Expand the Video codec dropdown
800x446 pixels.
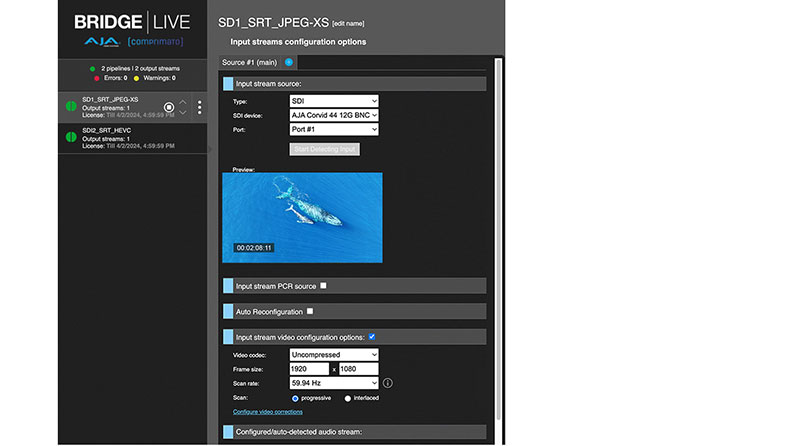tap(334, 355)
